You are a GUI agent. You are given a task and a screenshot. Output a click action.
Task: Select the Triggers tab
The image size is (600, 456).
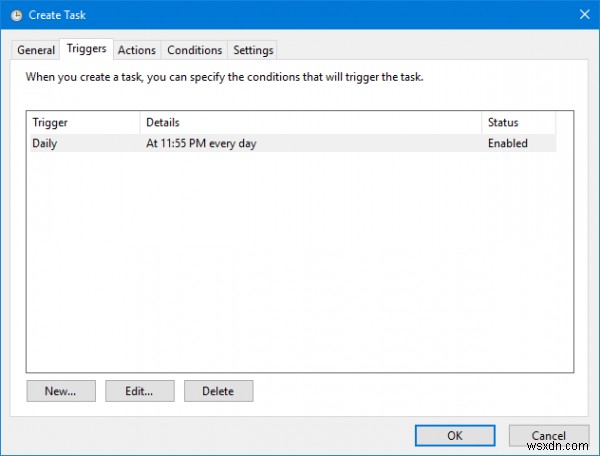coord(86,49)
